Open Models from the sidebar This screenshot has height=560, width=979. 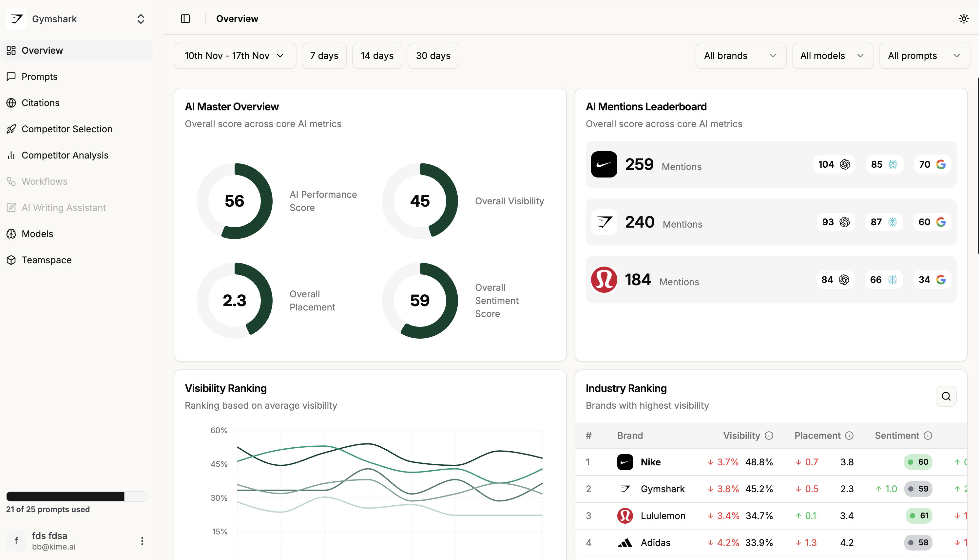37,233
